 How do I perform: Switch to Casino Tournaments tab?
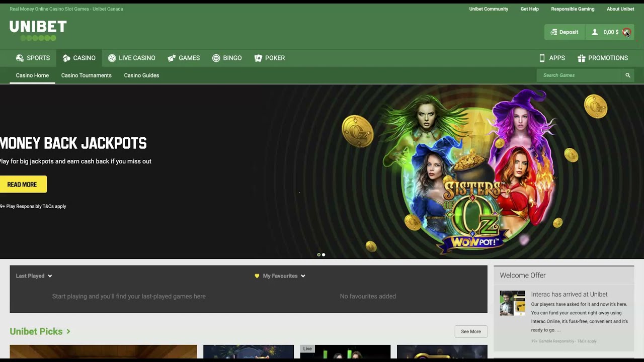pos(87,75)
